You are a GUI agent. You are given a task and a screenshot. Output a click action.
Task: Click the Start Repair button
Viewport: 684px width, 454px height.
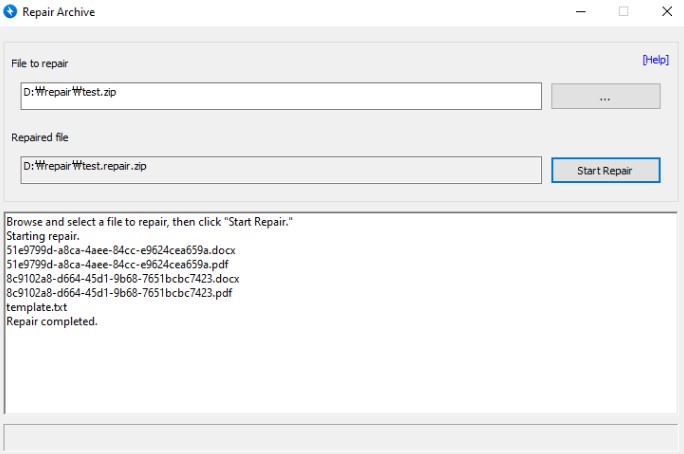pos(605,170)
